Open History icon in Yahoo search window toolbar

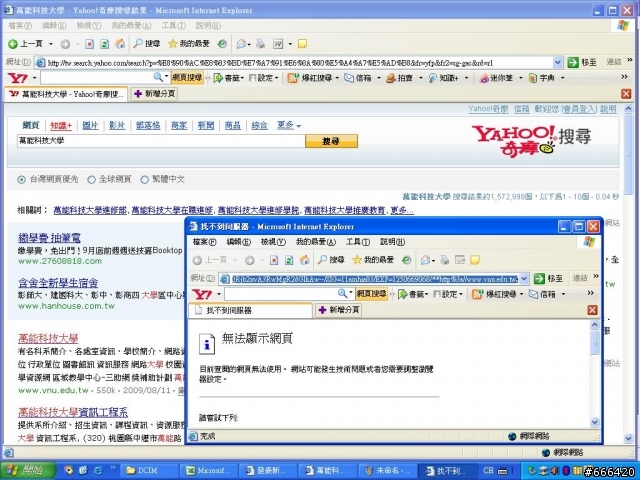[x=222, y=44]
